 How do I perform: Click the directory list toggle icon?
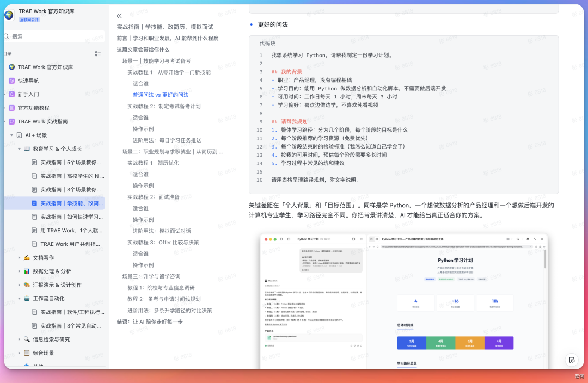(x=98, y=54)
